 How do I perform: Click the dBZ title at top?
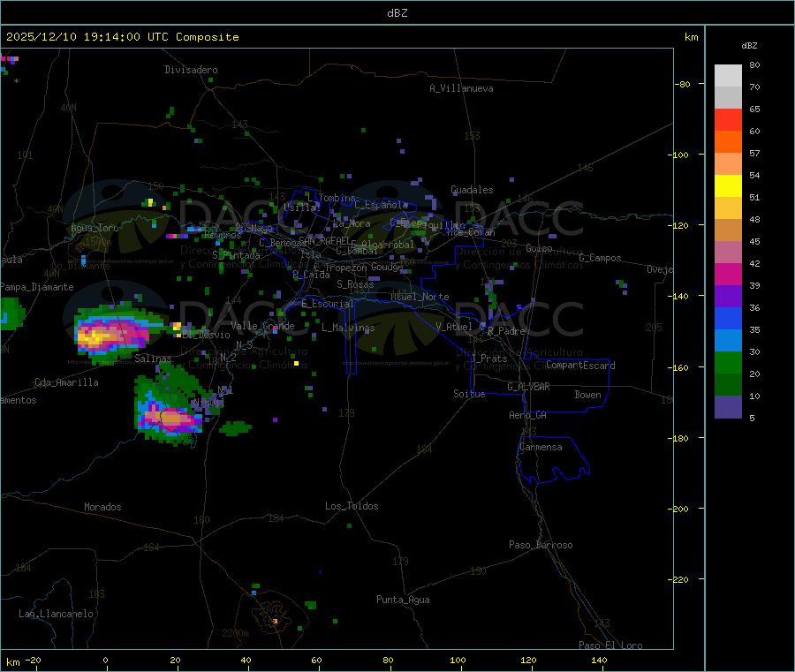pyautogui.click(x=397, y=13)
